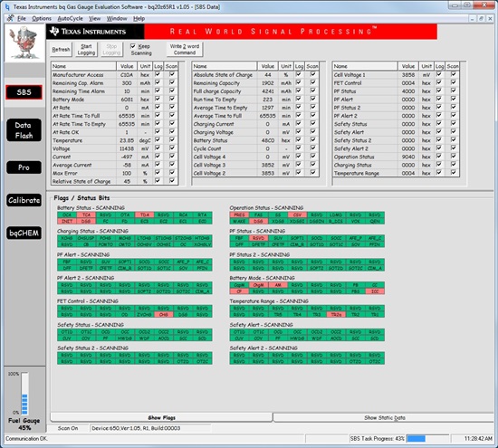Open the SBS view from the sidebar
Image resolution: width=498 pixels, height=448 pixels.
pyautogui.click(x=24, y=92)
